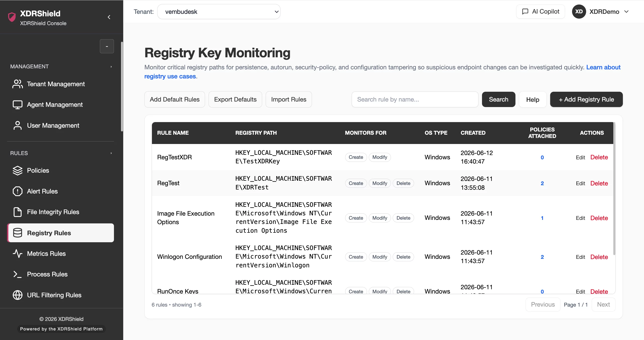
Task: Click the Alert Rules exclamation icon
Action: point(17,191)
